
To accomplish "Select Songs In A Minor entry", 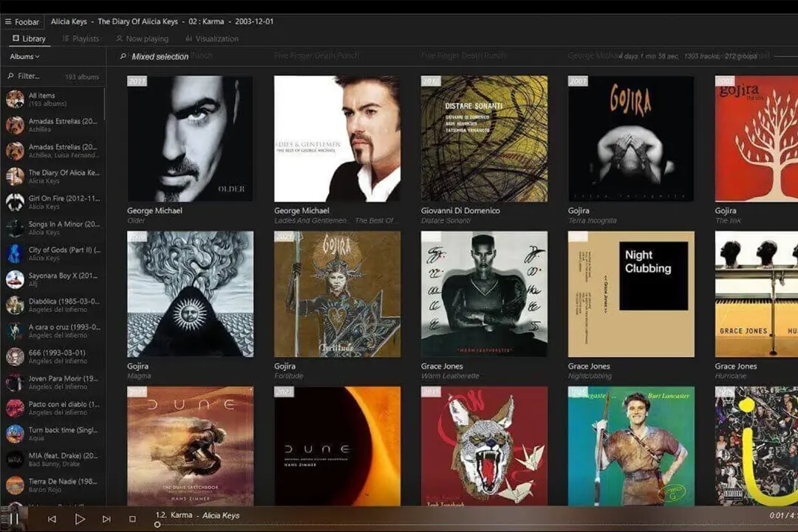I will tap(53, 228).
